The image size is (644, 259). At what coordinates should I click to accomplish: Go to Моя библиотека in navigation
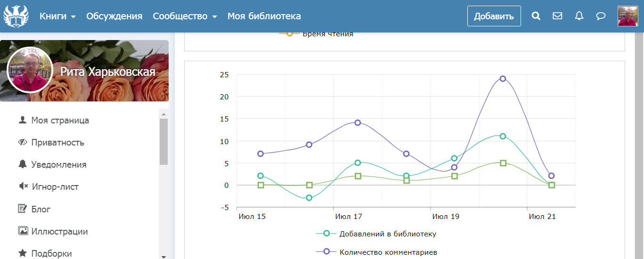pos(264,16)
